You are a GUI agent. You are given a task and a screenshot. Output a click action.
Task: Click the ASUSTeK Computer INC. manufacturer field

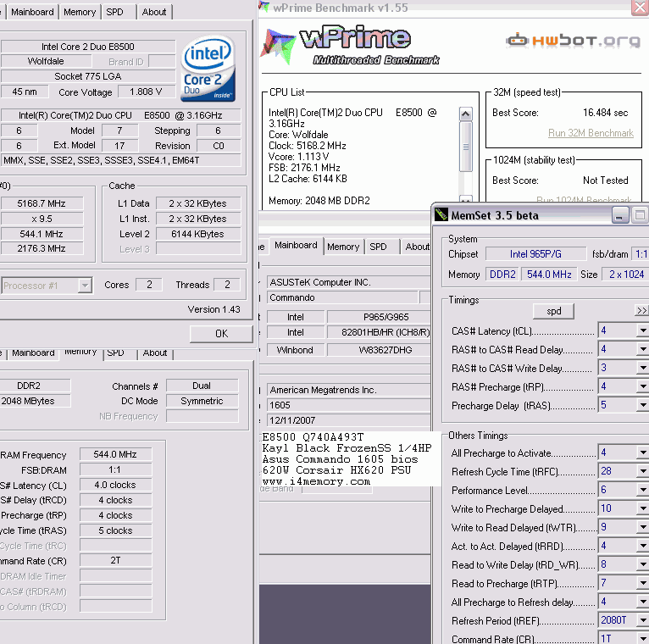click(x=348, y=282)
